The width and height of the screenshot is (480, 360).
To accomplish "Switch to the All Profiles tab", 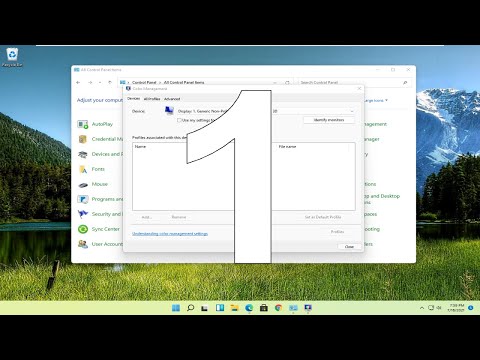I will click(x=152, y=99).
